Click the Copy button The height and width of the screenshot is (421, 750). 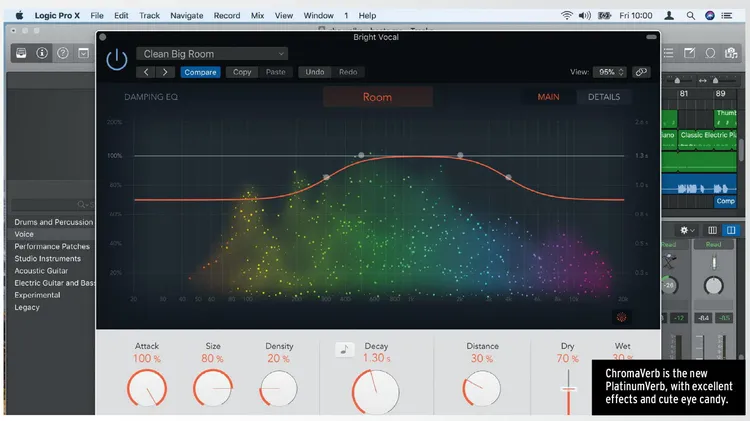[x=242, y=72]
